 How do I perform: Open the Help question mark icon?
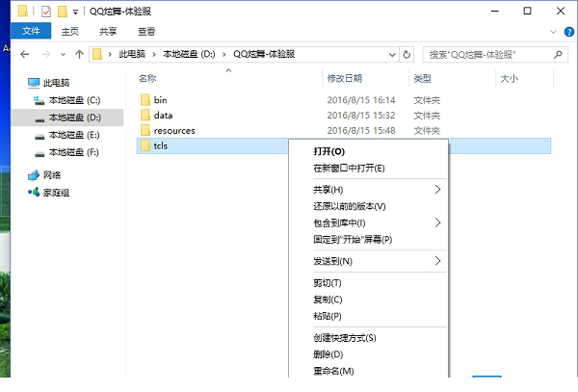(569, 32)
